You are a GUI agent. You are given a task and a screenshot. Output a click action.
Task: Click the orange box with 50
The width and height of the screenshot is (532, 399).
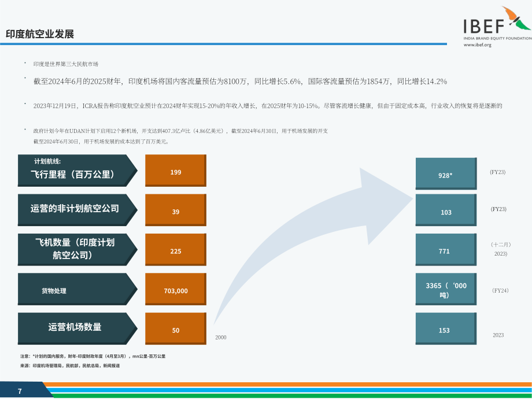(x=176, y=328)
